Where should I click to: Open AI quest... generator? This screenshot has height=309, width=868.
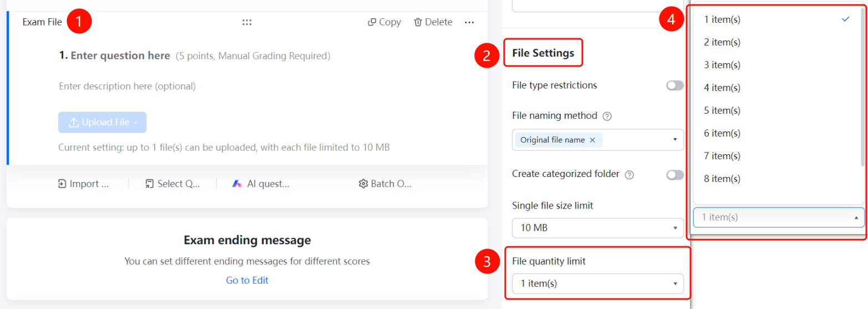pos(261,184)
